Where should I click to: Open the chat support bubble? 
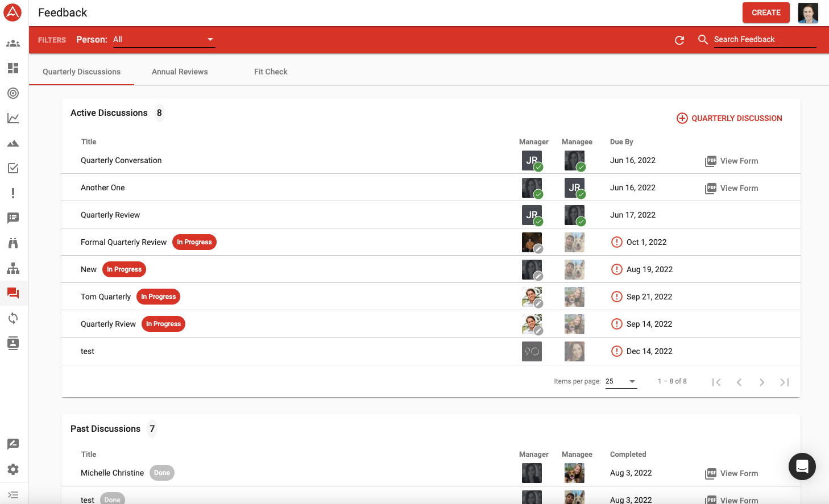point(802,467)
